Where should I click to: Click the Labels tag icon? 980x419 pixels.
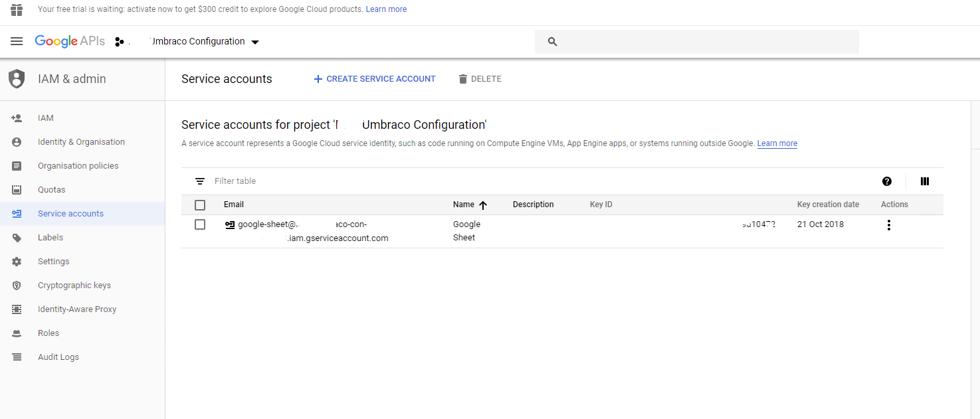pyautogui.click(x=17, y=238)
